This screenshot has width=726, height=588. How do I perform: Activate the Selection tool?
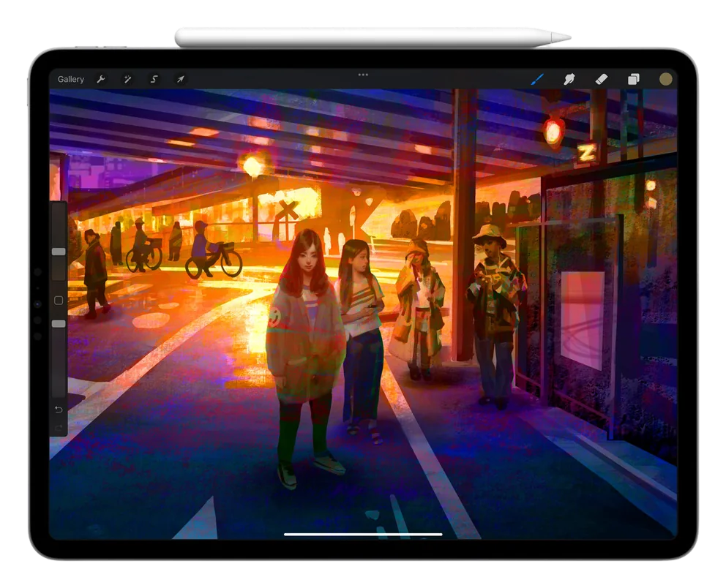click(x=154, y=79)
